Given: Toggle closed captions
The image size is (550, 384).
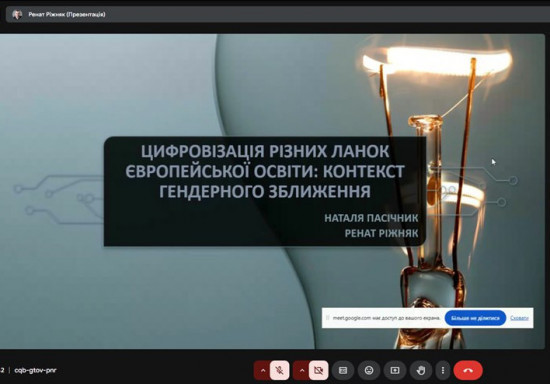Looking at the screenshot, I should [x=343, y=370].
